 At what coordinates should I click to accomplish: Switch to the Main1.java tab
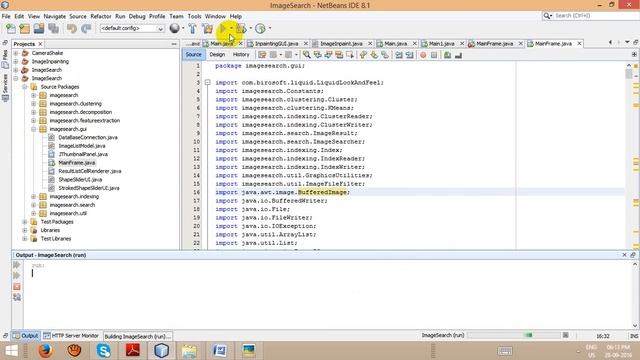coord(442,44)
